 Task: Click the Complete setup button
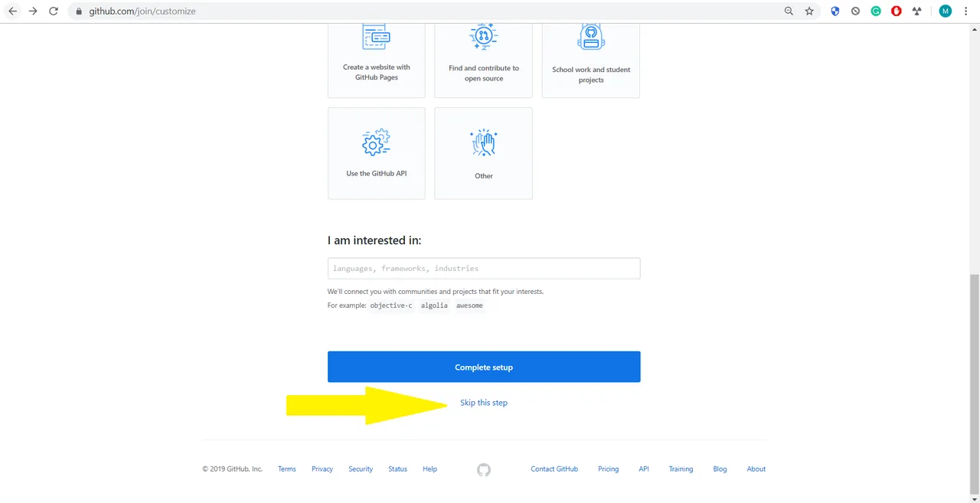click(x=484, y=367)
